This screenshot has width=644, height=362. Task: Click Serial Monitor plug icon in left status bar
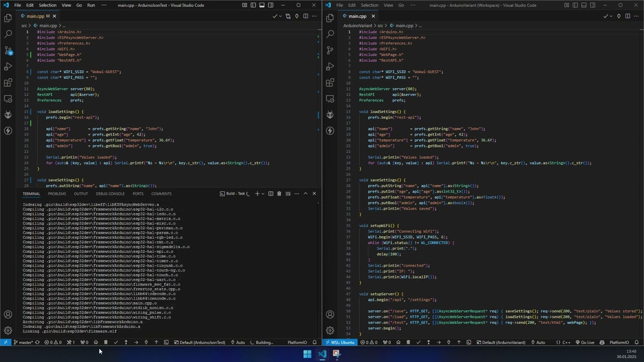pyautogui.click(x=146, y=342)
